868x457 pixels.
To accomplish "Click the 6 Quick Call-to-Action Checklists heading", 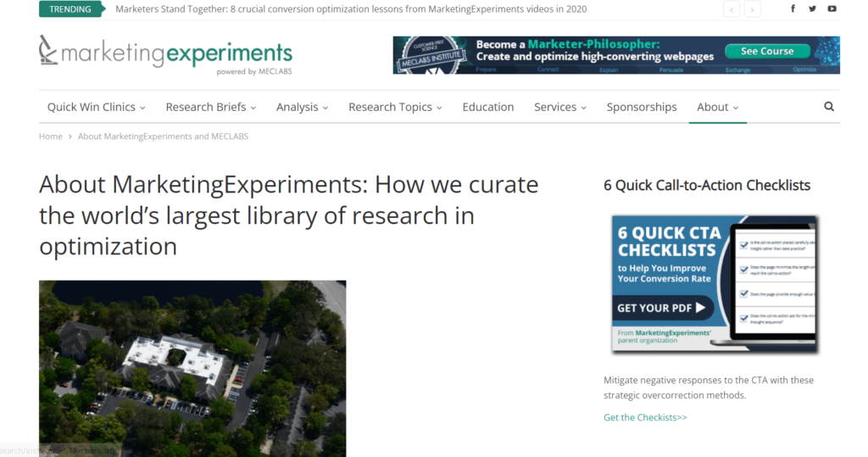I will pos(707,185).
